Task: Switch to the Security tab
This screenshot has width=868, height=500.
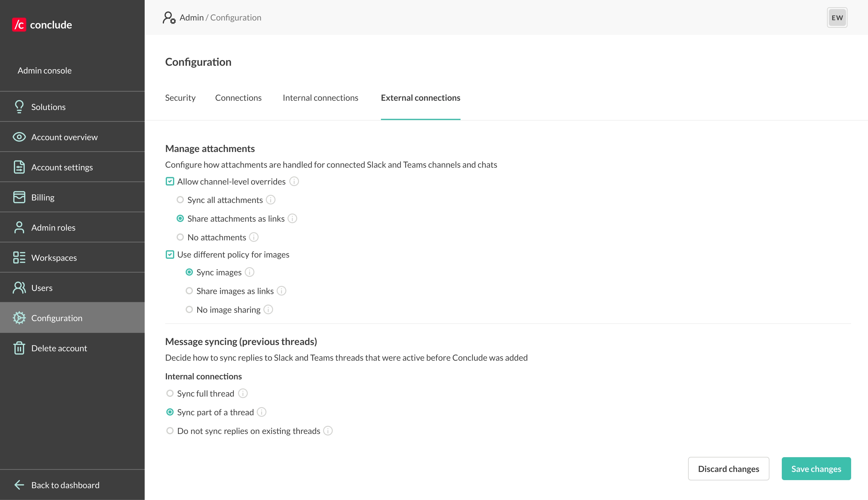Action: (x=180, y=97)
